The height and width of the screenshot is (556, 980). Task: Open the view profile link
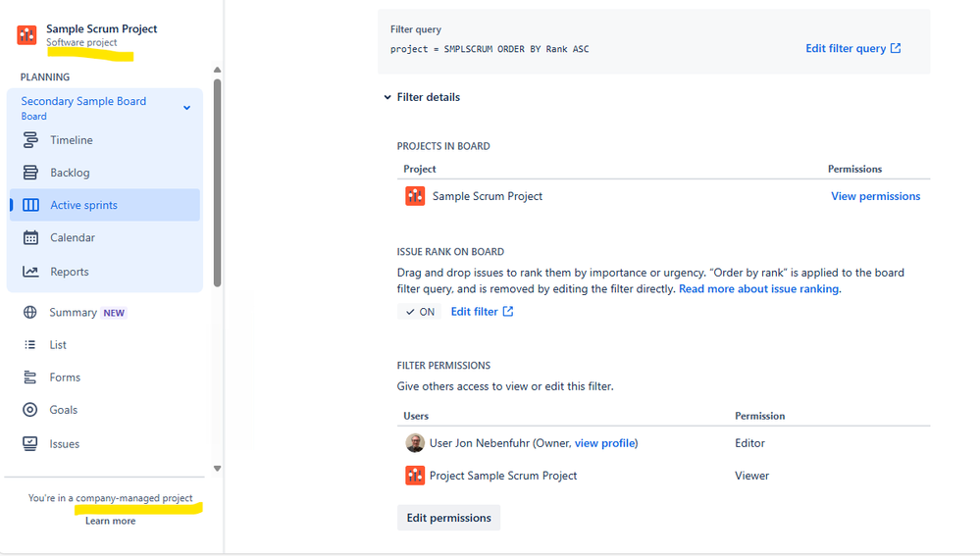pyautogui.click(x=604, y=443)
